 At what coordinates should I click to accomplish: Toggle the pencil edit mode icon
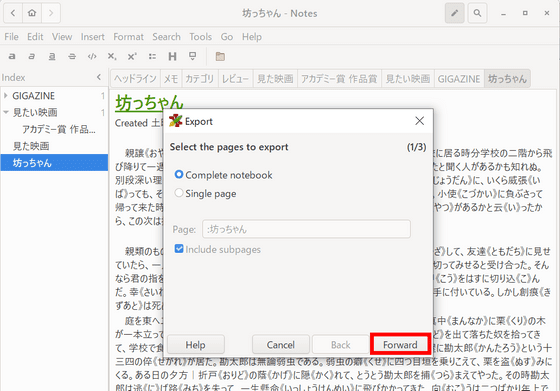click(x=455, y=13)
